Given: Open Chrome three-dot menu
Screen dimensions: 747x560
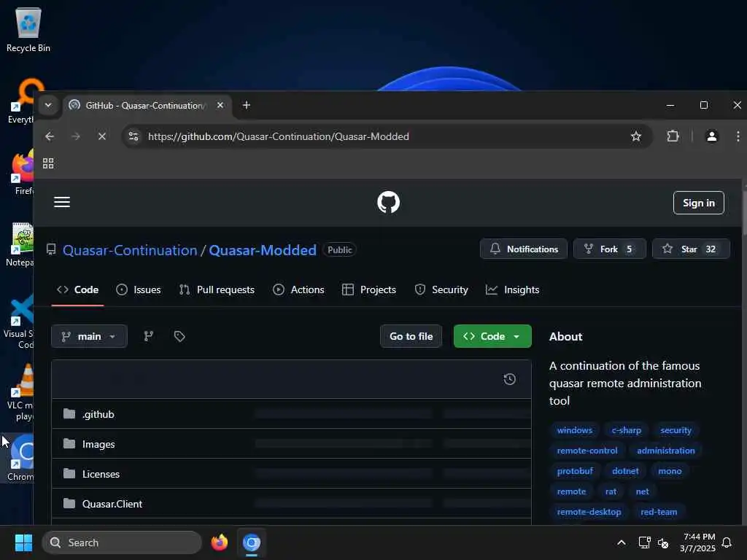Looking at the screenshot, I should (738, 136).
